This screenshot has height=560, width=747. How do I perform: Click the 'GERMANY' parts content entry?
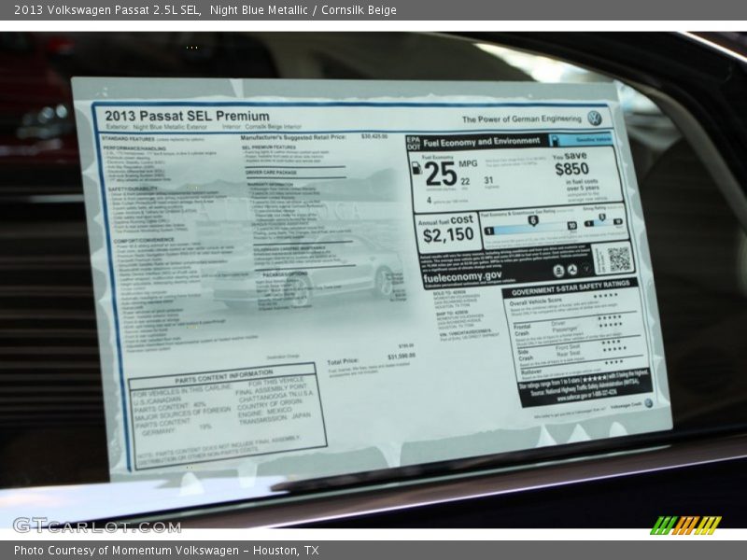(x=159, y=431)
